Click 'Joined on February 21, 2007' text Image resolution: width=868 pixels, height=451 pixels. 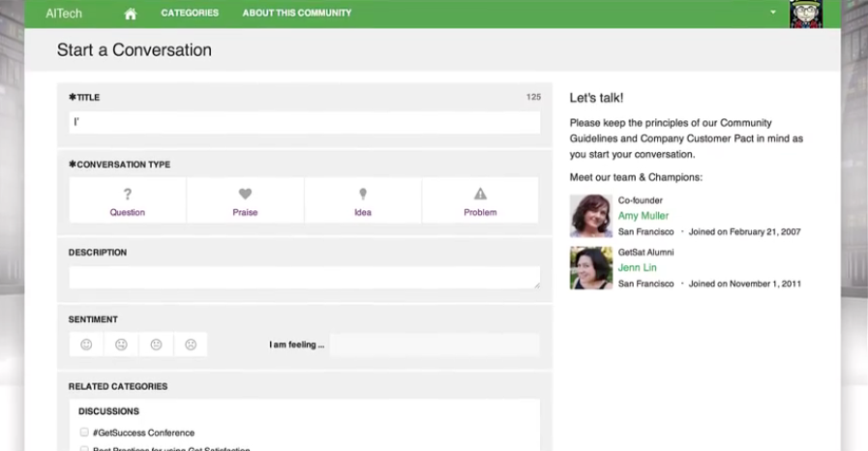744,232
